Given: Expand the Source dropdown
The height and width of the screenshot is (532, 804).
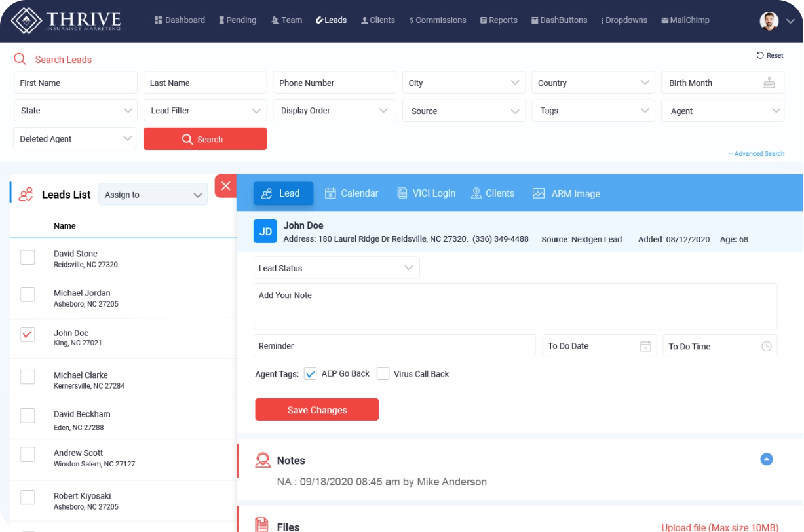Looking at the screenshot, I should click(464, 111).
